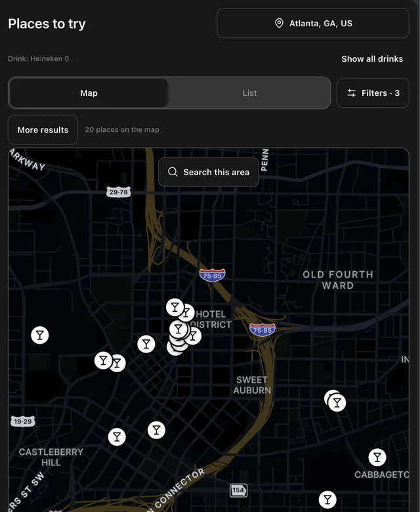Screen dimensions: 420x512
Task: Click the location pin icon beside Atlanta
Action: [279, 23]
